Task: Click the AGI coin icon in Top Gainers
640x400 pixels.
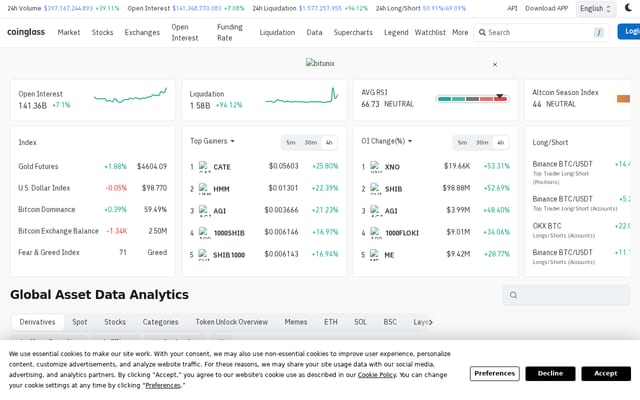Action: point(204,211)
